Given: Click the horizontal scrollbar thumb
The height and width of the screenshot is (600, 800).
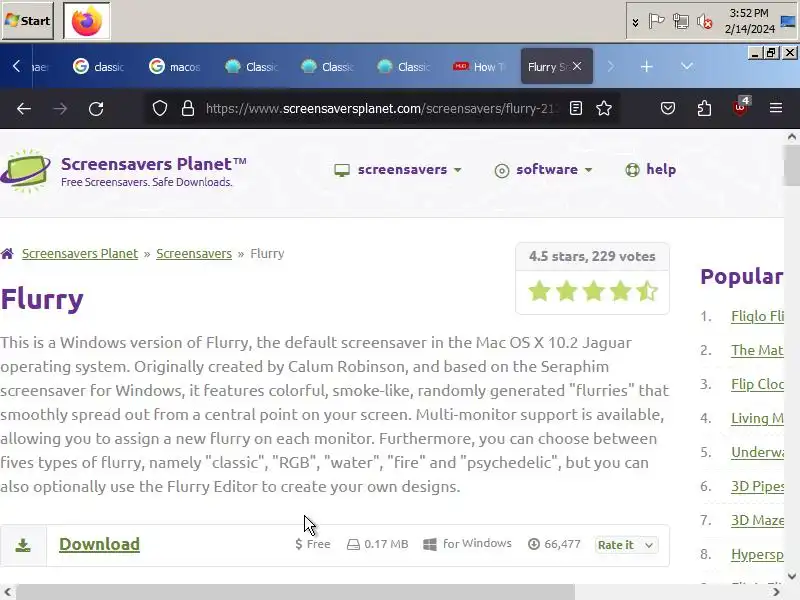Looking at the screenshot, I should [x=295, y=592].
